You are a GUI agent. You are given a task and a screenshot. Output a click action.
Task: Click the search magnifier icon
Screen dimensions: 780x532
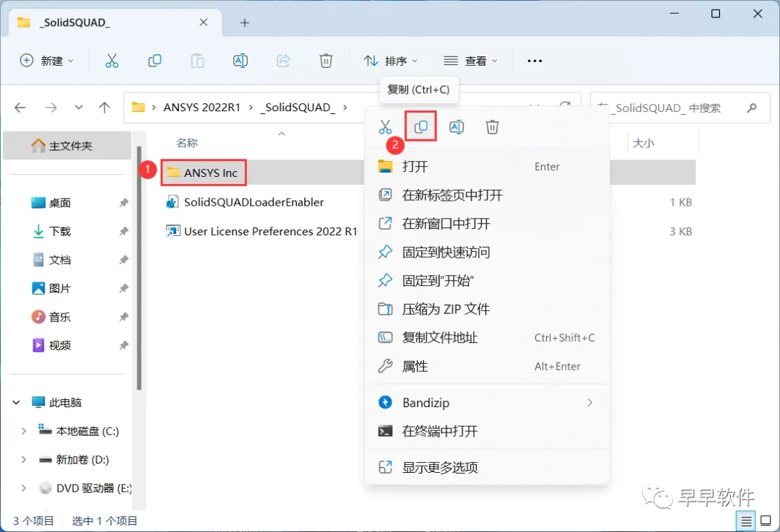(x=752, y=108)
